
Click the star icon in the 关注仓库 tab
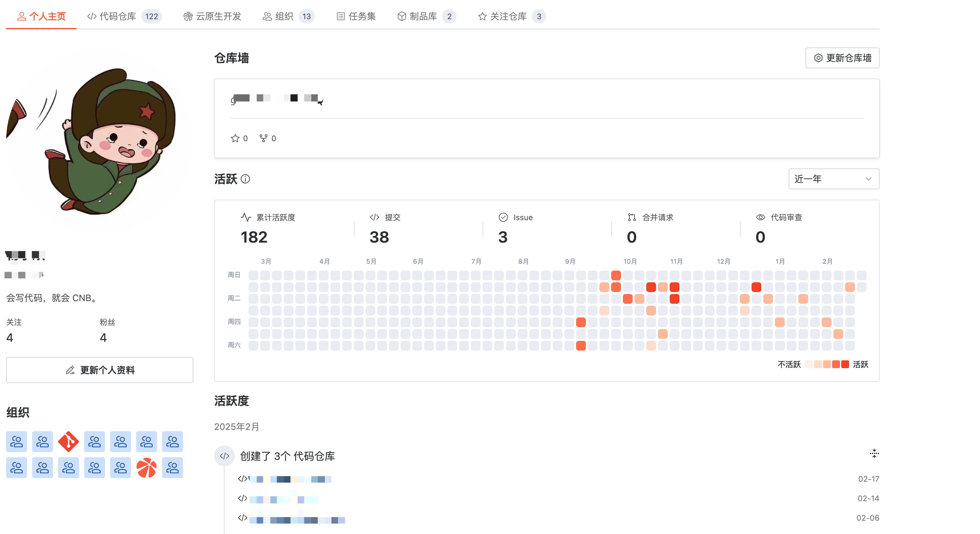483,16
